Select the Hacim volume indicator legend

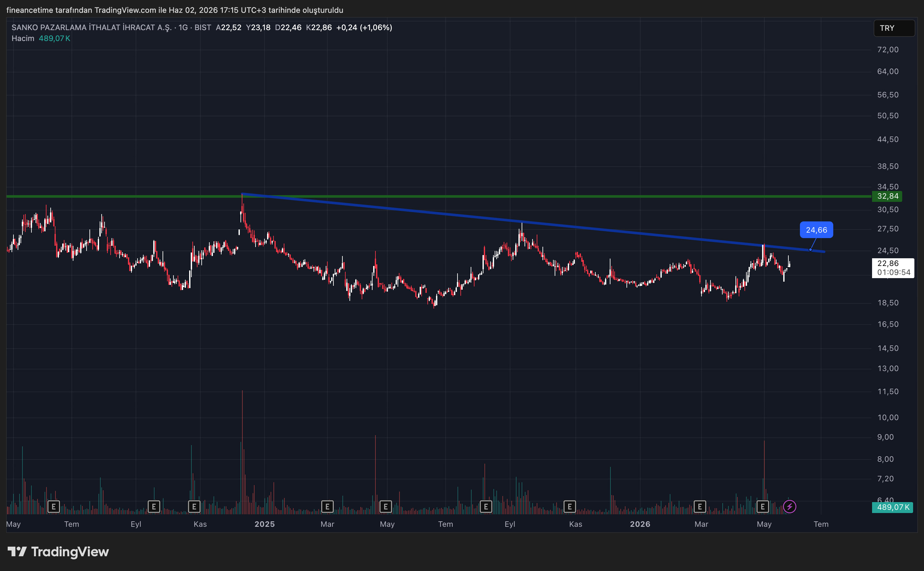(41, 38)
